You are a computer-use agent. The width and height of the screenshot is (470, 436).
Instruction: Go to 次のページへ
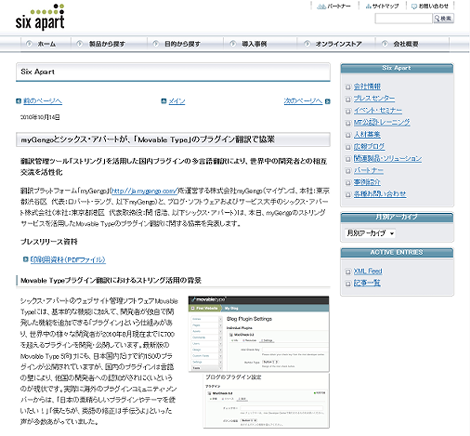(303, 101)
